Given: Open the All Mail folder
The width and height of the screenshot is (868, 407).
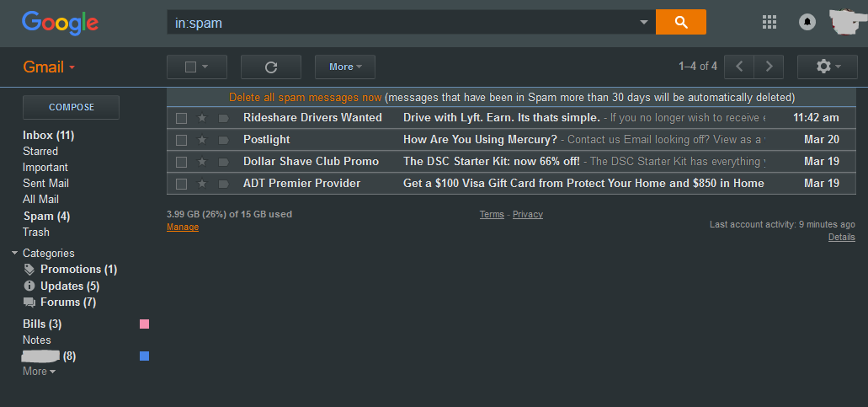Looking at the screenshot, I should pos(40,200).
